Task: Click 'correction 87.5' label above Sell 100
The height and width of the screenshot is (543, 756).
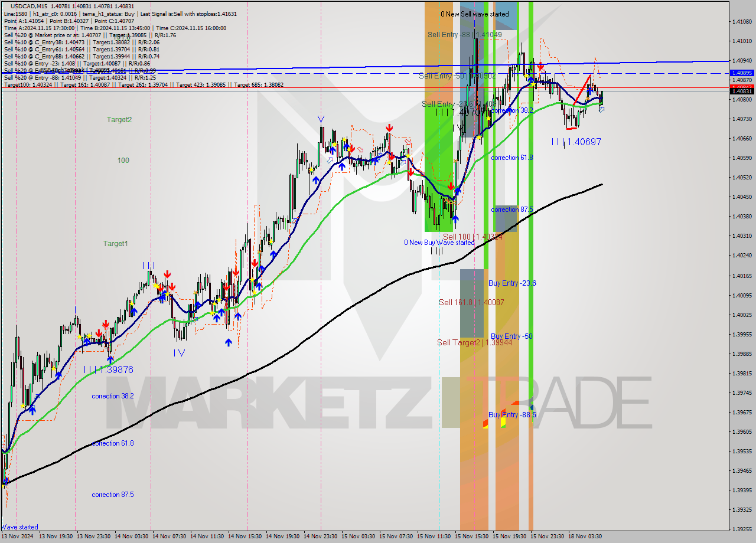Action: 512,210
